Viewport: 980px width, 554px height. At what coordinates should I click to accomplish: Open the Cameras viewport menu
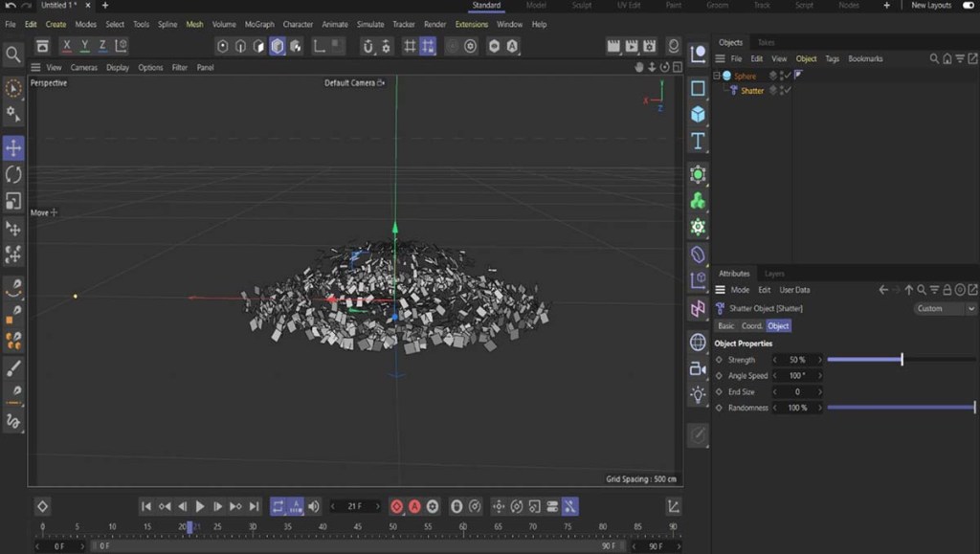pyautogui.click(x=83, y=68)
